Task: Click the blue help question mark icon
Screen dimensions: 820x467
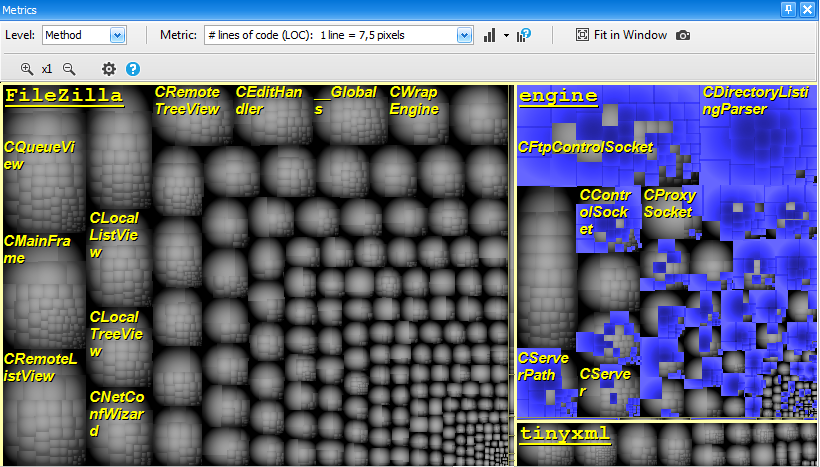Action: coord(133,69)
